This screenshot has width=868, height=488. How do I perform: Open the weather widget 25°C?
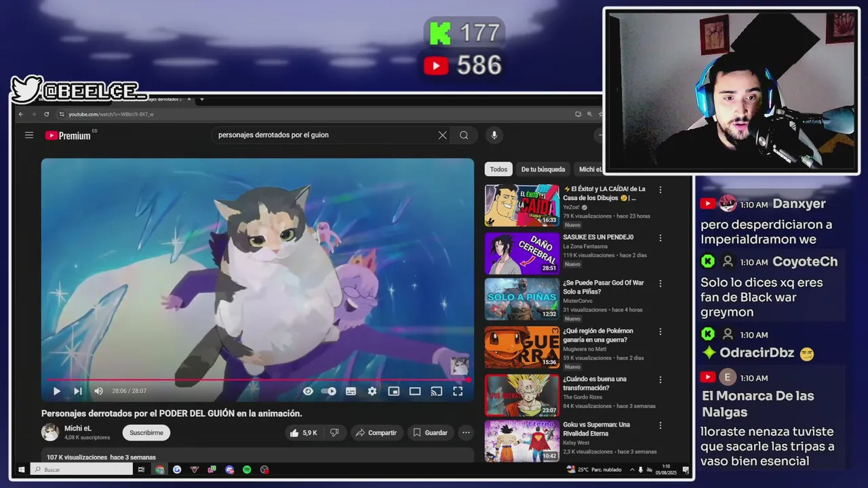pos(595,470)
